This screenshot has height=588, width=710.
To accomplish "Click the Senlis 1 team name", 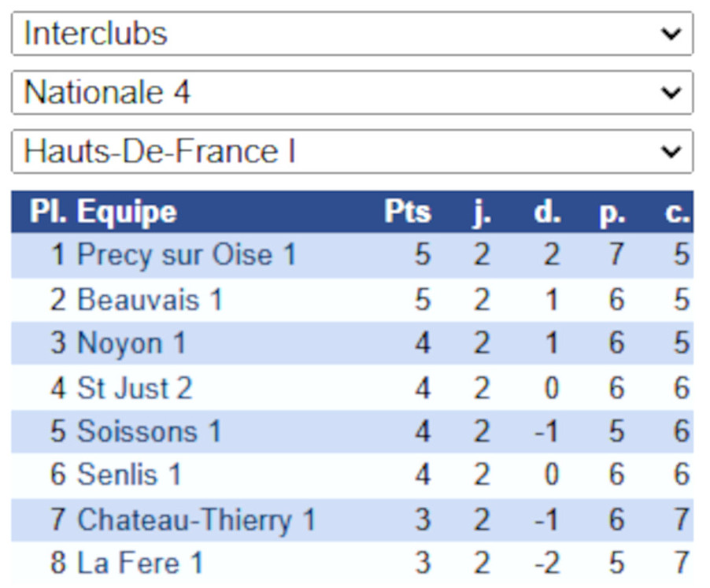I will click(x=130, y=475).
